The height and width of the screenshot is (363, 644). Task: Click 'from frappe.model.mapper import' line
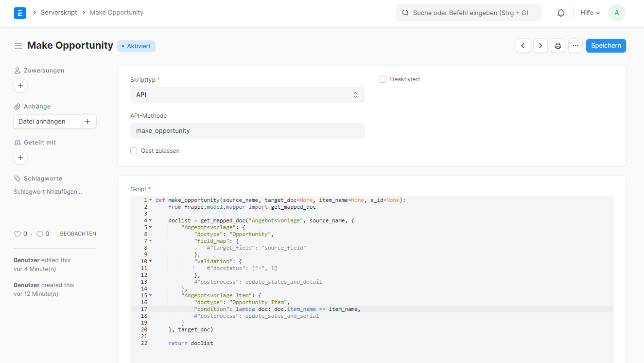[242, 207]
